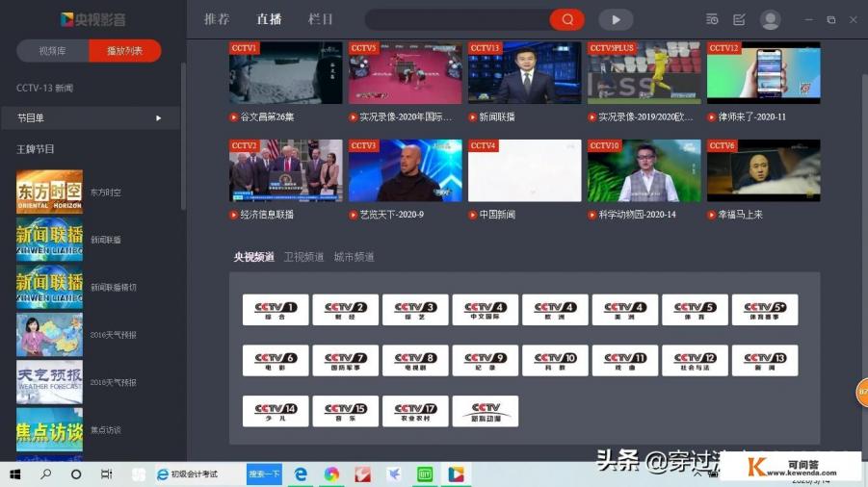
Task: Open the CCTV17 农业农村 channel logo
Action: [x=415, y=411]
